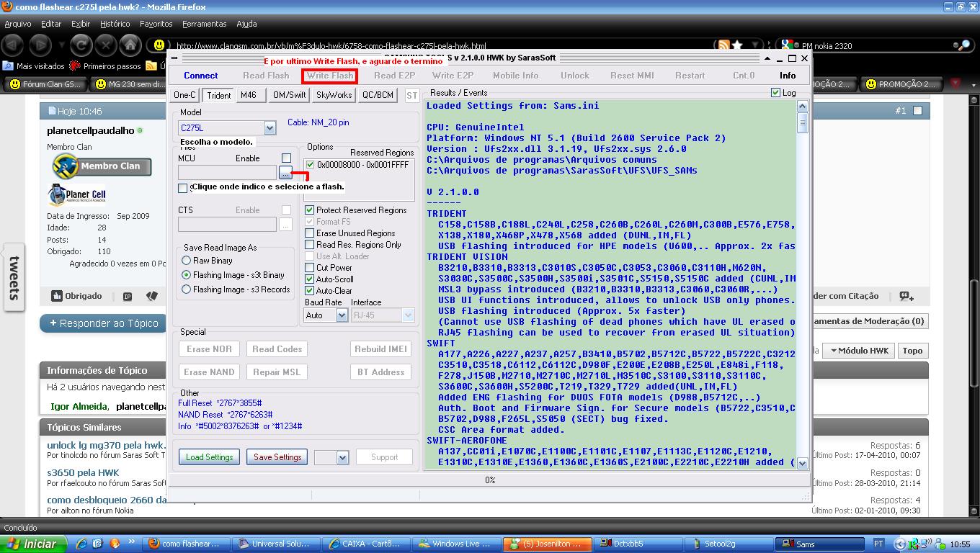Click Save Settings button

pyautogui.click(x=277, y=457)
